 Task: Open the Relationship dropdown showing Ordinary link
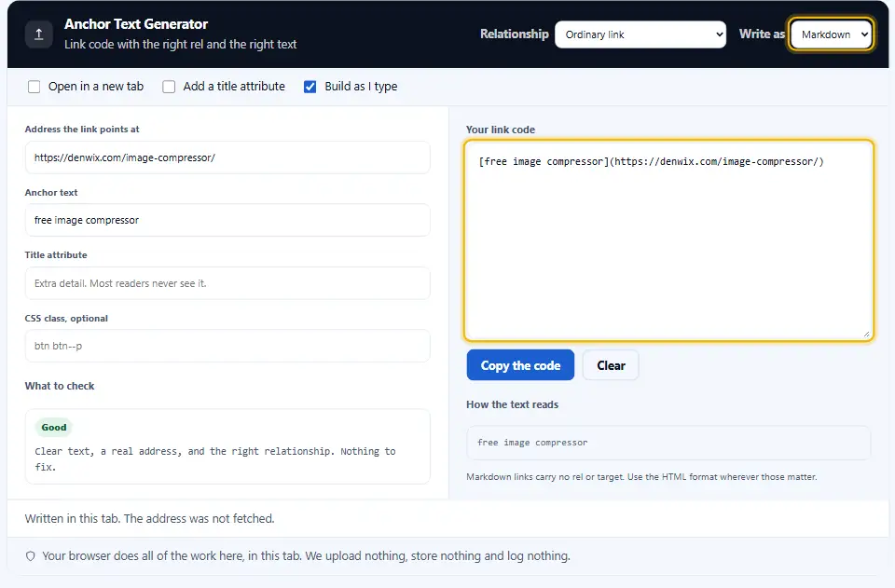coord(640,34)
